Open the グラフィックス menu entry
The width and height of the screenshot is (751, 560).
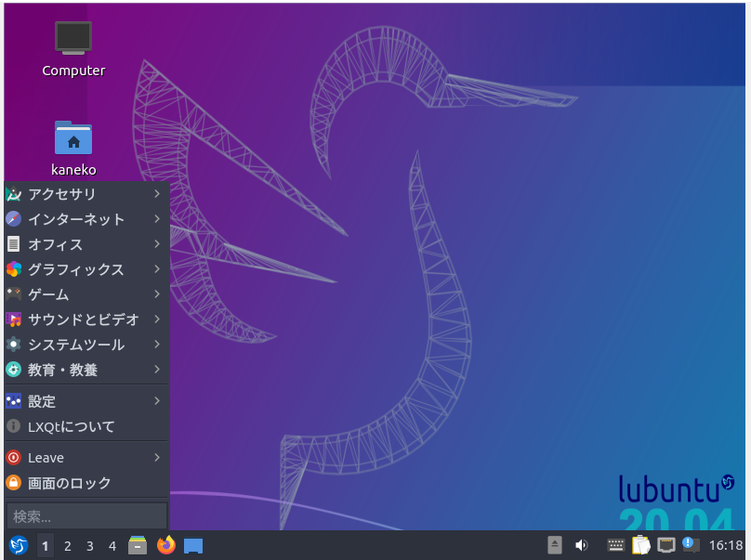(x=86, y=269)
